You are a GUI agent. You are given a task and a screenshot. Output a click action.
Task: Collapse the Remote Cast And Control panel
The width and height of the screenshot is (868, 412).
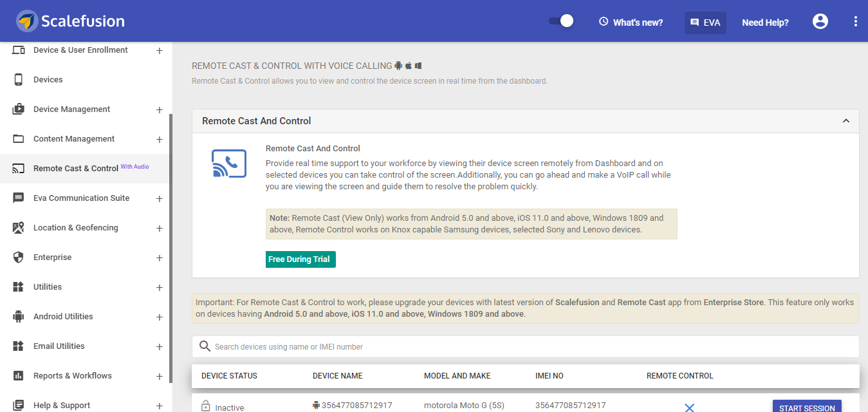coord(846,121)
